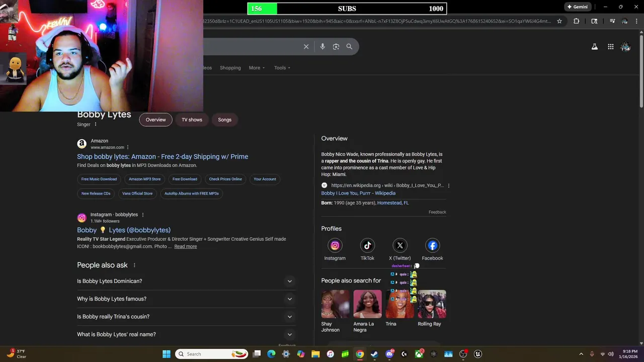This screenshot has width=644, height=362.
Task: Open Unreal Engine icon in taskbar
Action: pos(478,354)
